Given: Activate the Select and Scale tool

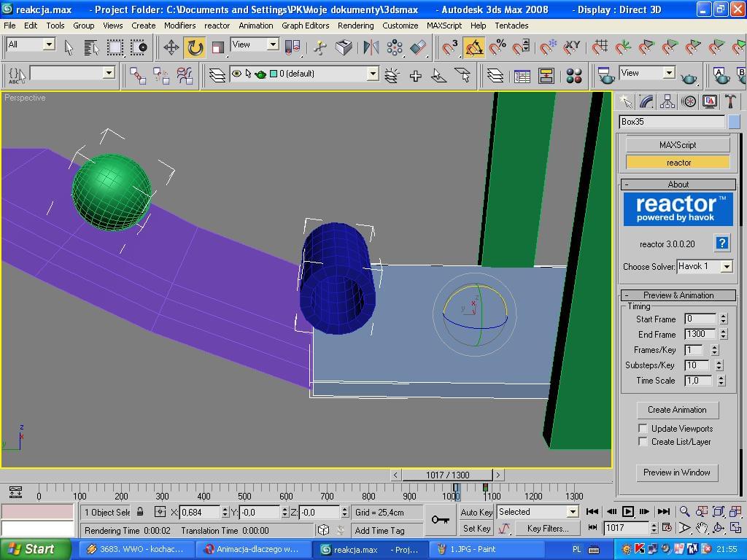Looking at the screenshot, I should [x=217, y=47].
